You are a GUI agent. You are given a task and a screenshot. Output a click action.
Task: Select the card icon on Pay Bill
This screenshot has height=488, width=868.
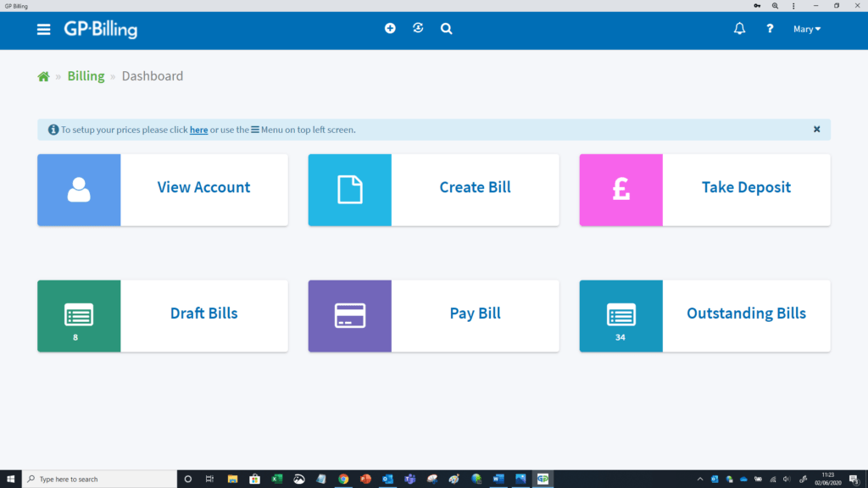pyautogui.click(x=349, y=313)
